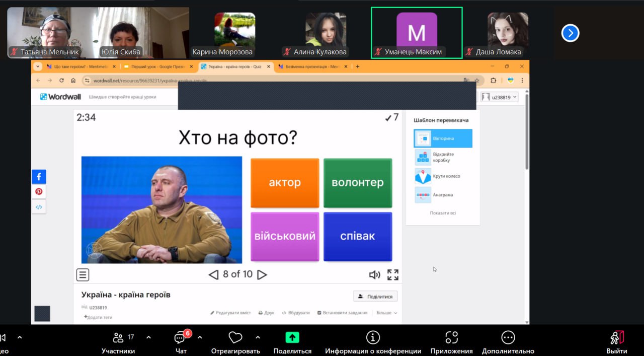This screenshot has width=644, height=356.
Task: Open the browser three-dot menu
Action: click(x=522, y=81)
